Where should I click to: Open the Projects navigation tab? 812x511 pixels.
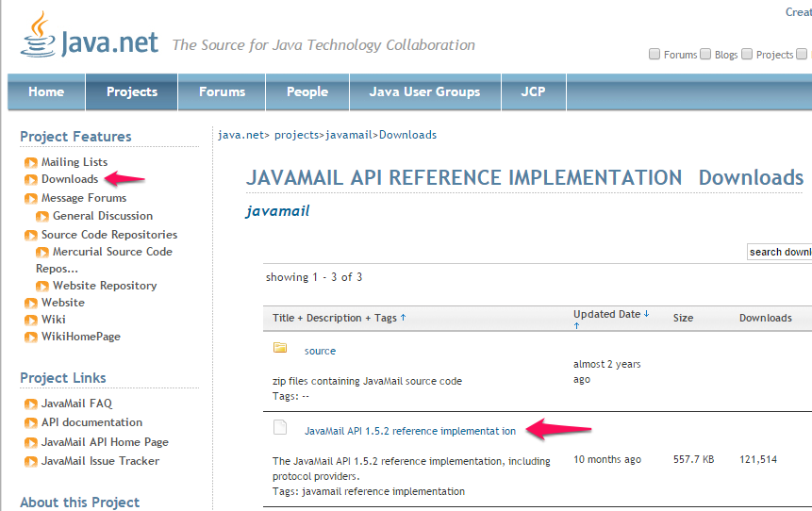[x=131, y=91]
